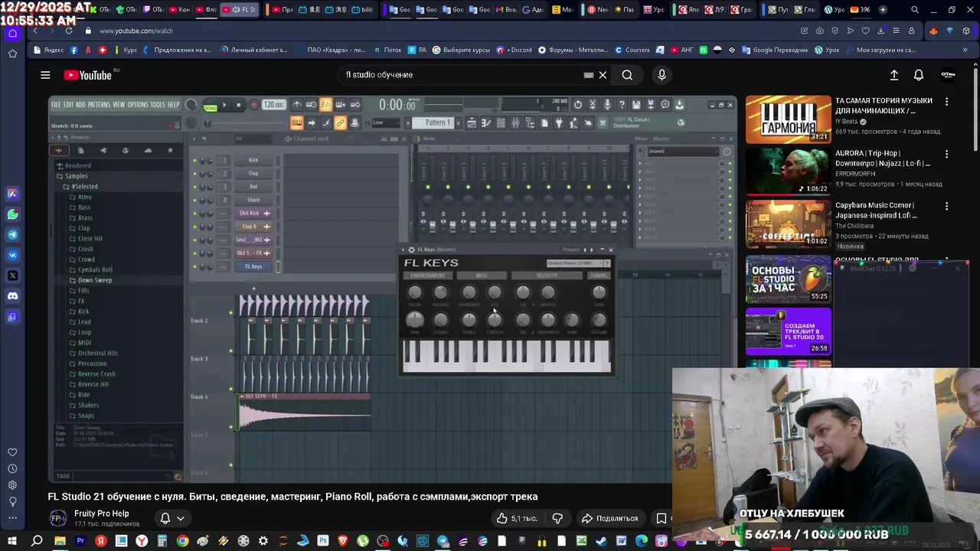
Task: Adjust the FL Keys Release knob
Action: [440, 292]
